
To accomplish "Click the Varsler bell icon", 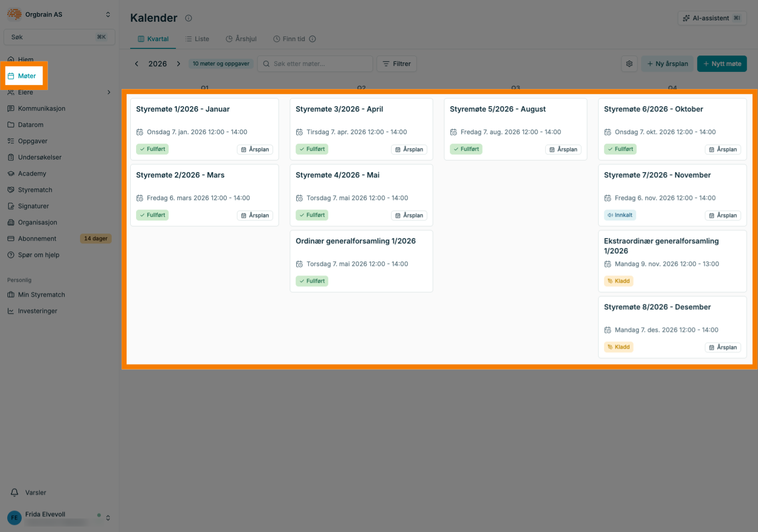I will click(14, 492).
